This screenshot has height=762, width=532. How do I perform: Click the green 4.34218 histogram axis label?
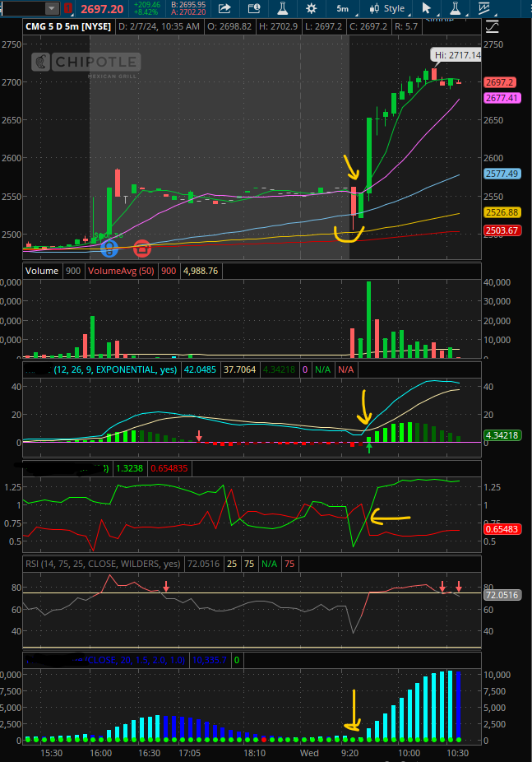pos(502,435)
